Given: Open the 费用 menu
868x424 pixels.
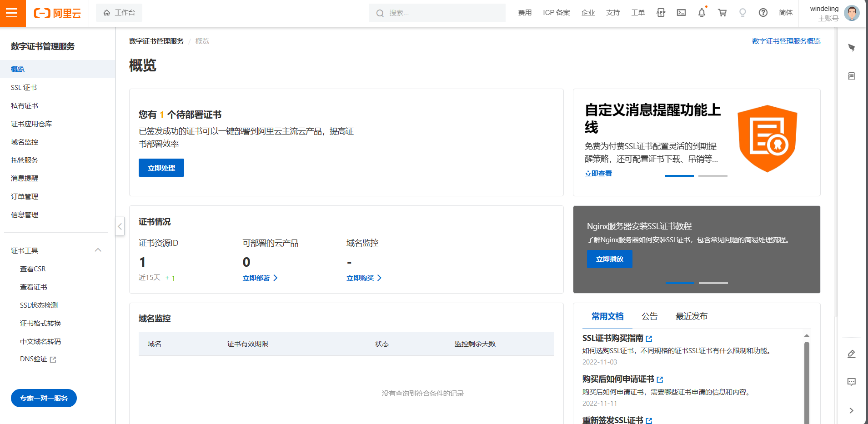Looking at the screenshot, I should 525,13.
